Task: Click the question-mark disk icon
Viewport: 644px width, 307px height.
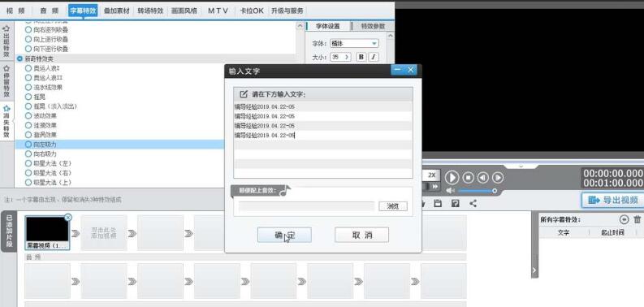Action: pos(455,203)
